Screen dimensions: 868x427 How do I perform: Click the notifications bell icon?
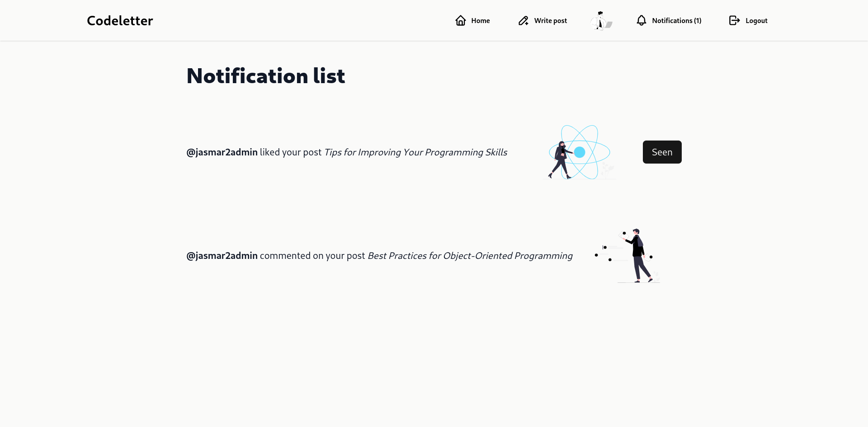(642, 20)
